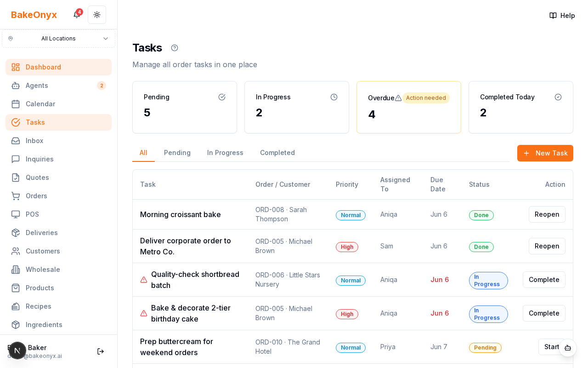Click the New Task button
588x368 pixels.
[x=545, y=153]
